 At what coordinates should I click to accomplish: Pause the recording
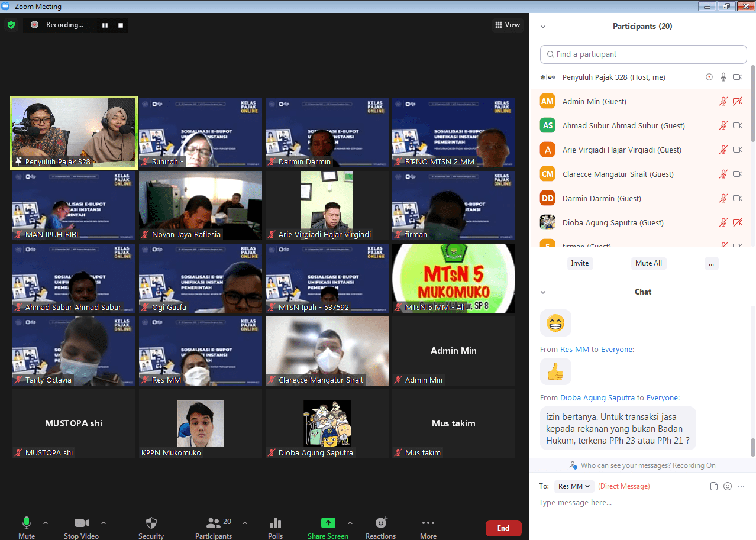(x=105, y=25)
